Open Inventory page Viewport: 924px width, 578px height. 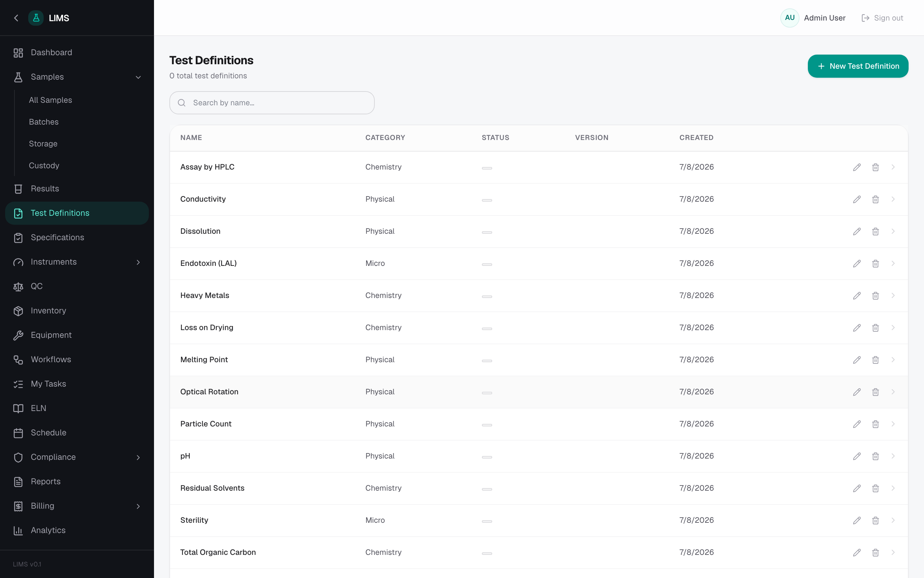(x=77, y=311)
